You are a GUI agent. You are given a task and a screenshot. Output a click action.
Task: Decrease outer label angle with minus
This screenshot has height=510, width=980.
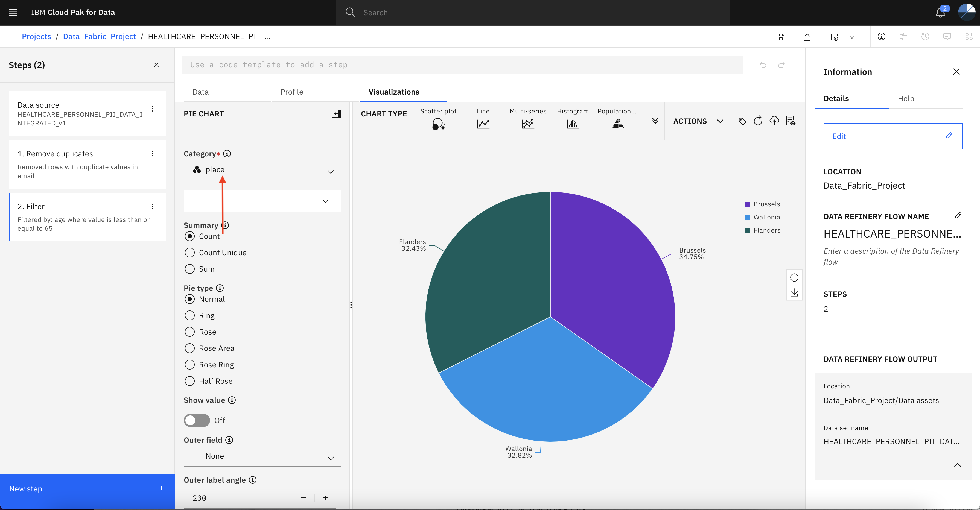(303, 498)
